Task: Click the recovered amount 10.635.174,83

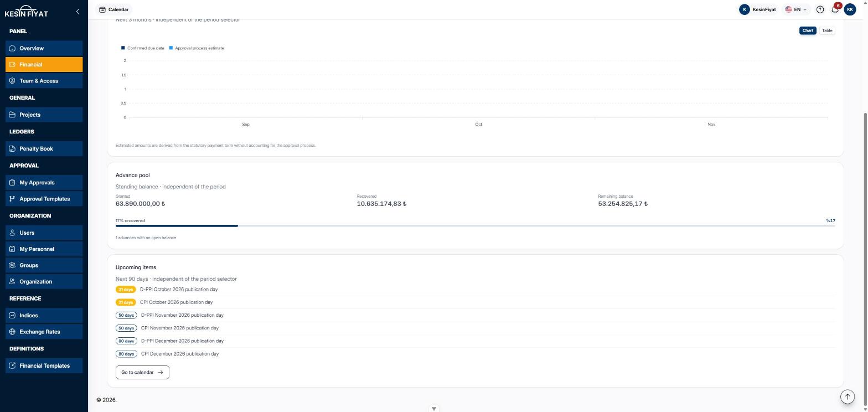Action: pos(382,204)
